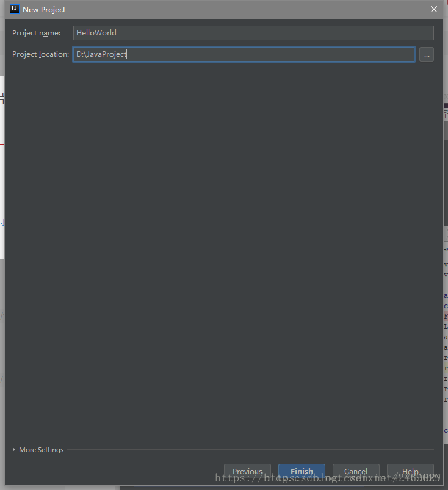Close the New Project dialog window
Image resolution: width=448 pixels, height=490 pixels.
pos(433,9)
